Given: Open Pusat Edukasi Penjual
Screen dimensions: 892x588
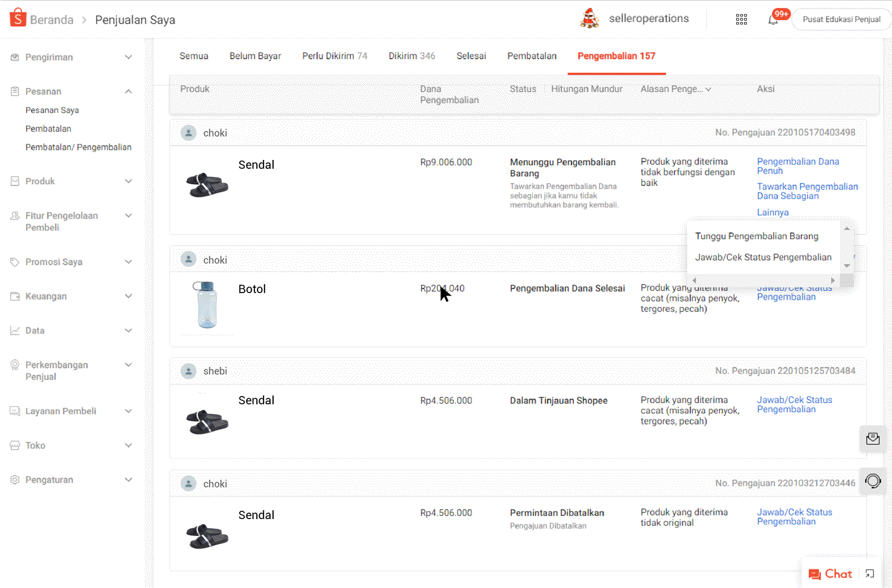Looking at the screenshot, I should point(841,19).
